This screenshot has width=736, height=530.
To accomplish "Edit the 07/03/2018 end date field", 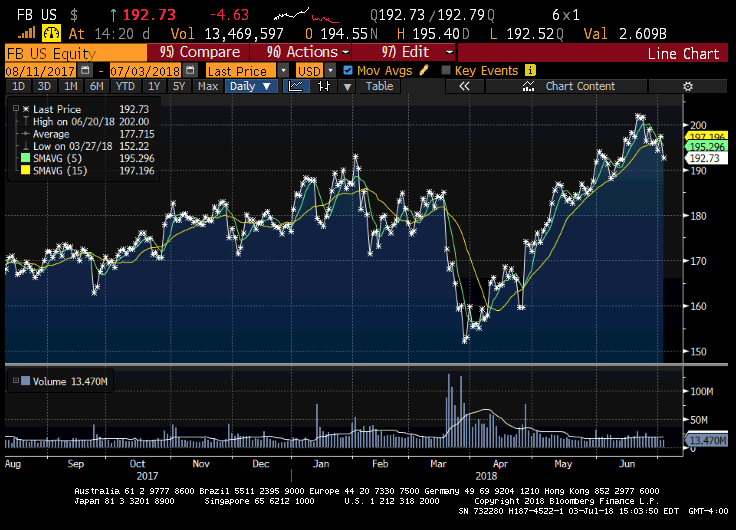I will (x=145, y=71).
